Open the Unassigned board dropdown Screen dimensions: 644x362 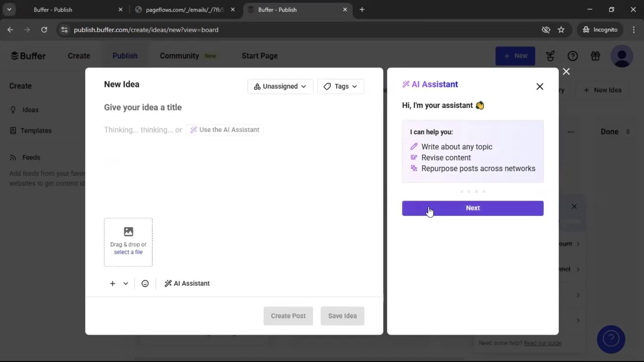280,86
